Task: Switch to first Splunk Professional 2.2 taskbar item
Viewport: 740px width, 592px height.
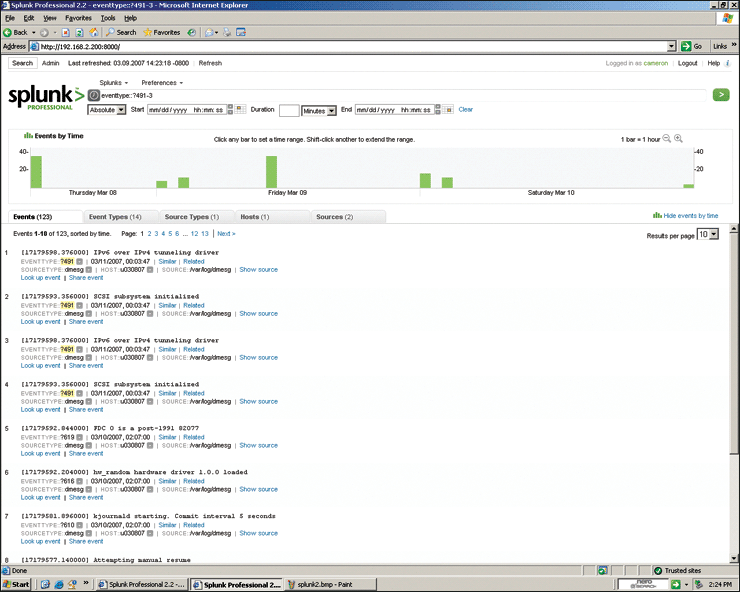Action: pyautogui.click(x=142, y=584)
